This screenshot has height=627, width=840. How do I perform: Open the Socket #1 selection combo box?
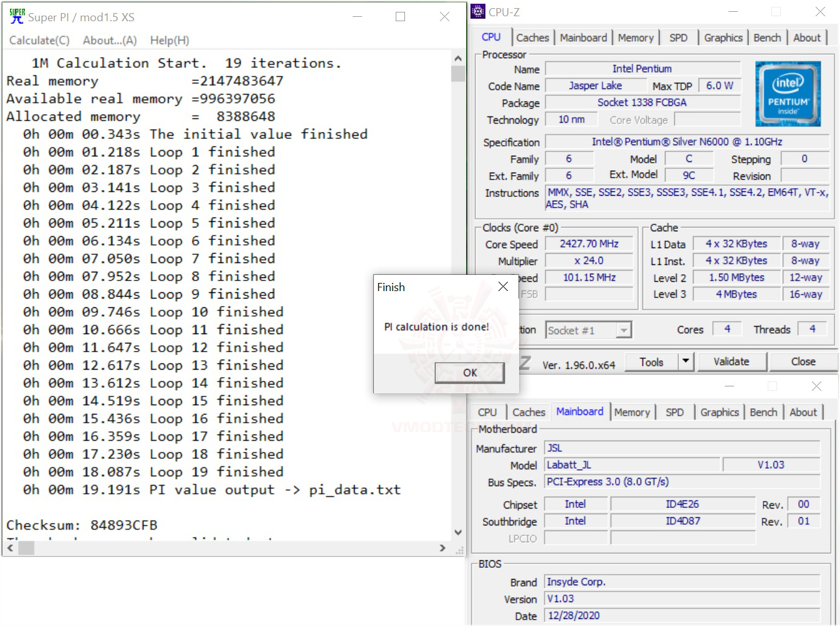pyautogui.click(x=589, y=330)
